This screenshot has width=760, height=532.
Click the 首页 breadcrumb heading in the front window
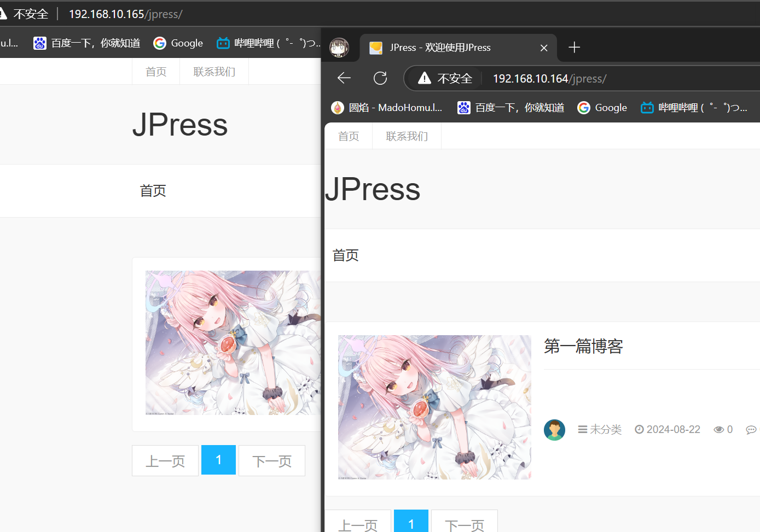click(346, 255)
